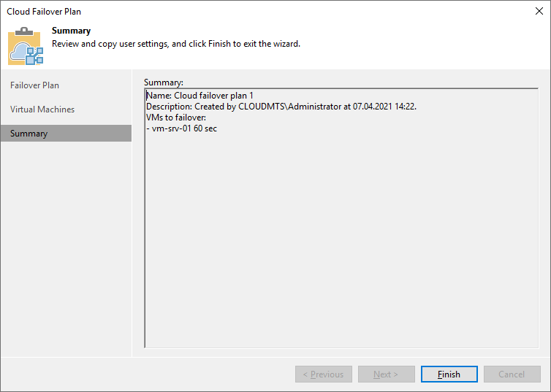Select the Summary step in sidebar
551x392 pixels.
[29, 134]
